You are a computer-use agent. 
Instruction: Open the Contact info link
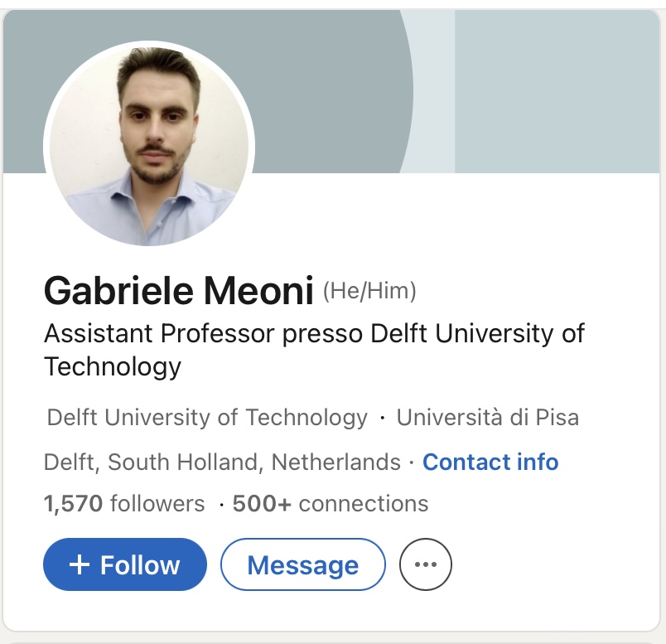[x=490, y=462]
